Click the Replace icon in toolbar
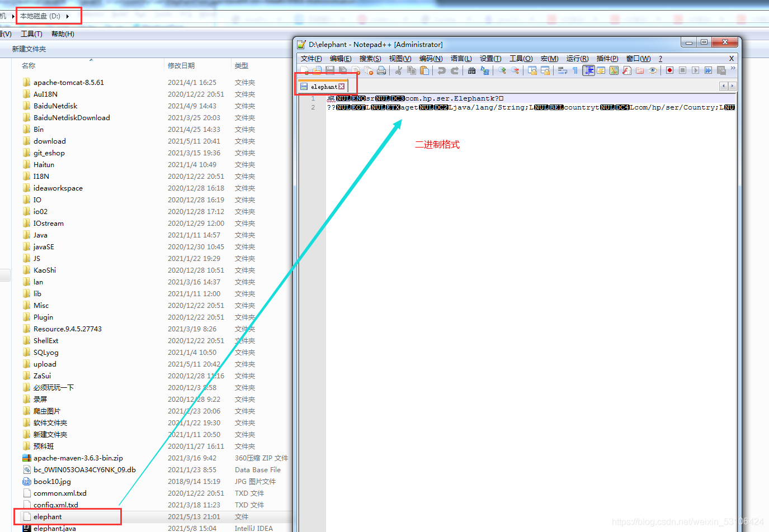 tap(485, 70)
